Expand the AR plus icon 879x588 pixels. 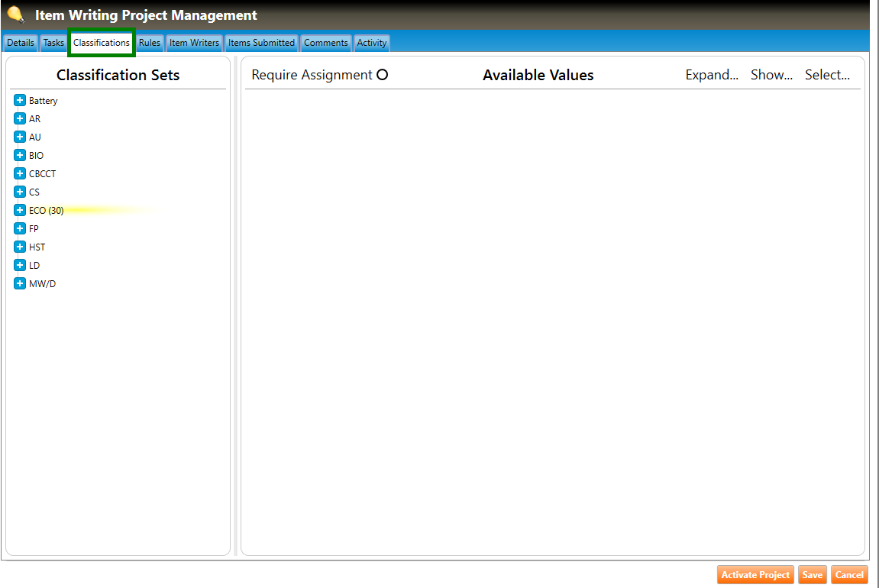20,119
